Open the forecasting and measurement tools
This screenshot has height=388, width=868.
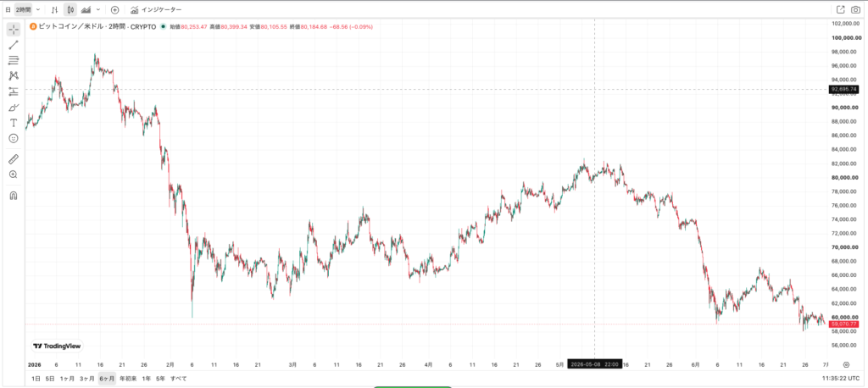coord(14,91)
